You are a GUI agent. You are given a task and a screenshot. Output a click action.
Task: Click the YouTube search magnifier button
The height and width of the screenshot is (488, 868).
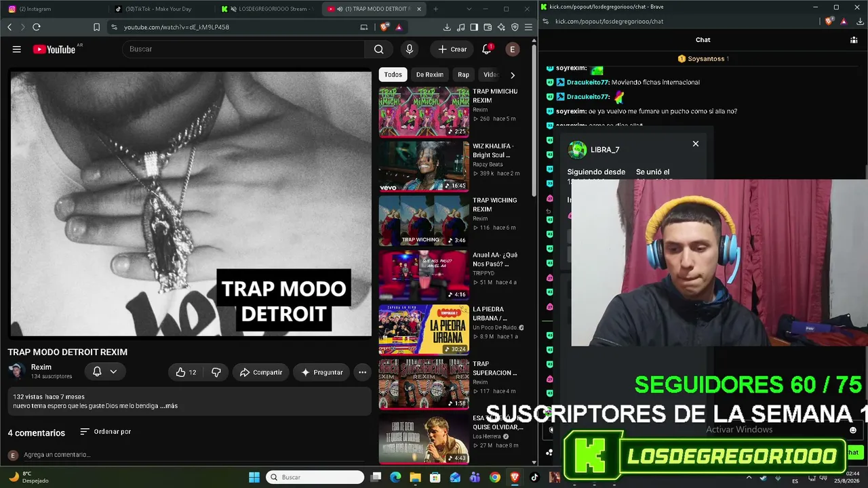coord(378,49)
